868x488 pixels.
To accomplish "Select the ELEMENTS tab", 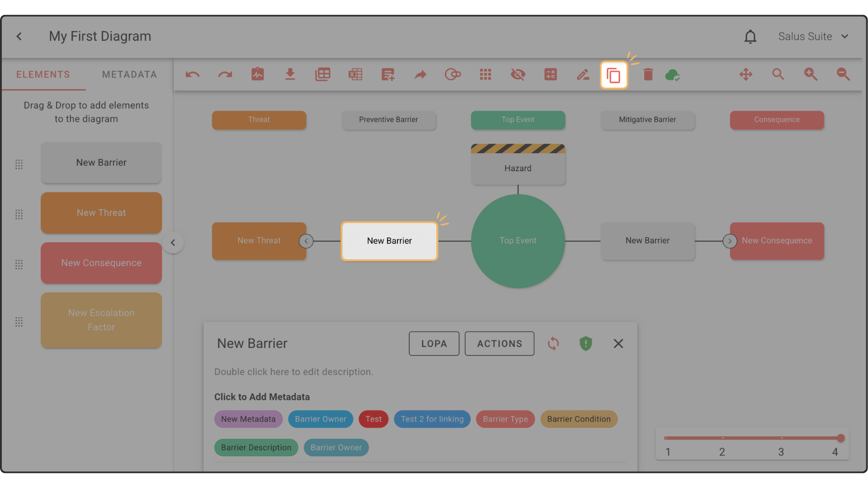I will click(43, 75).
